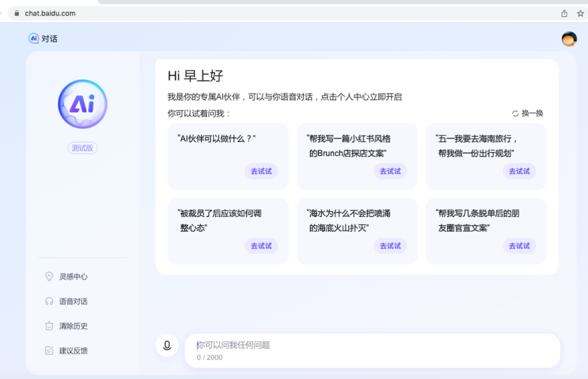Click 去试试 for 海南旅行出行规划
Image resolution: width=588 pixels, height=379 pixels.
(519, 171)
